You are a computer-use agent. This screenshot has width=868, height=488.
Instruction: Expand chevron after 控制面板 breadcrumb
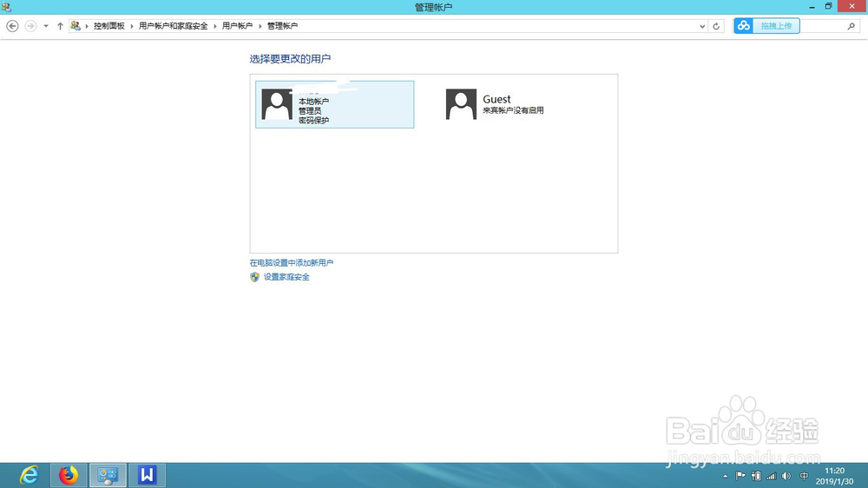click(132, 26)
